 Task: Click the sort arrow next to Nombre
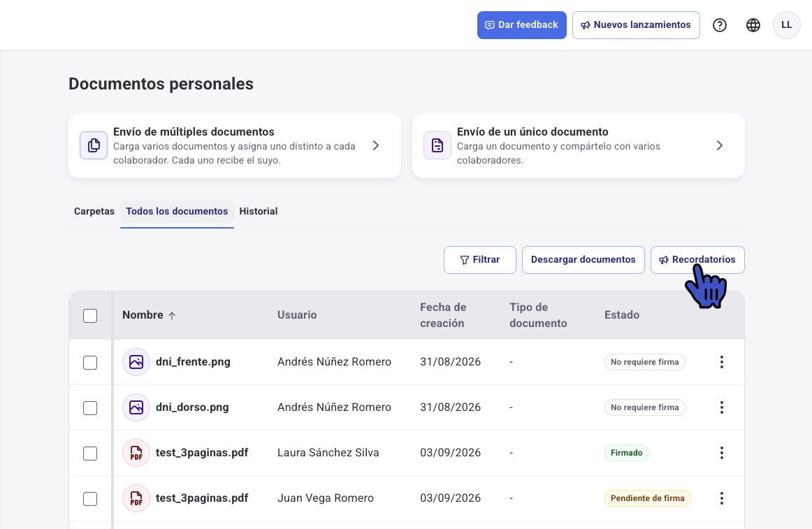pos(172,315)
